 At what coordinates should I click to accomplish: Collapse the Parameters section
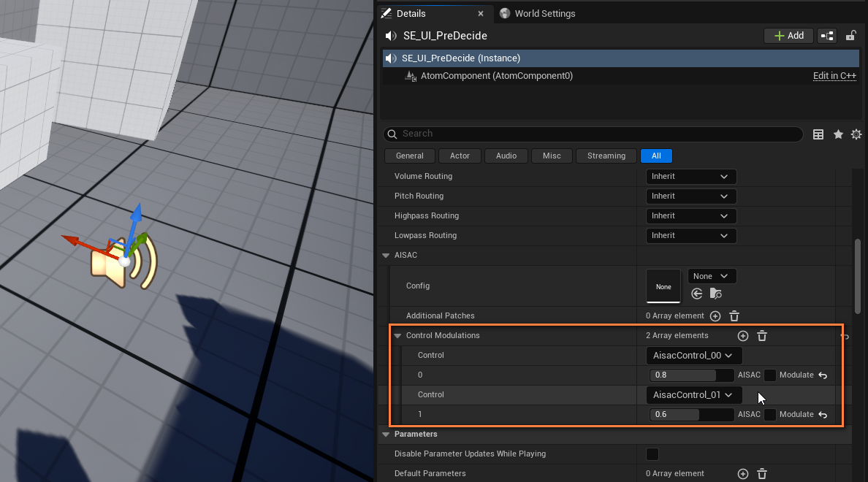(x=386, y=435)
